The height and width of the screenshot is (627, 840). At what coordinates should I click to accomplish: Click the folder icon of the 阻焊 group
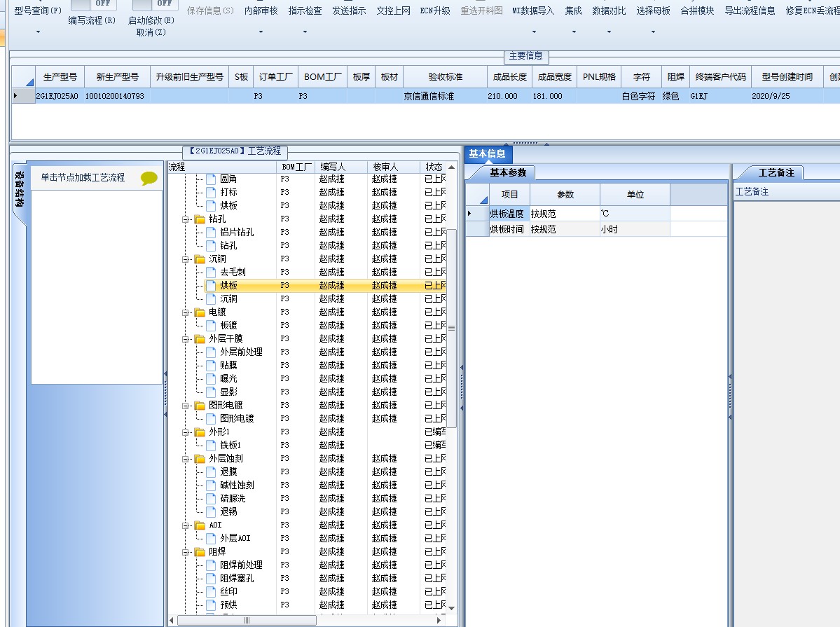coord(200,552)
